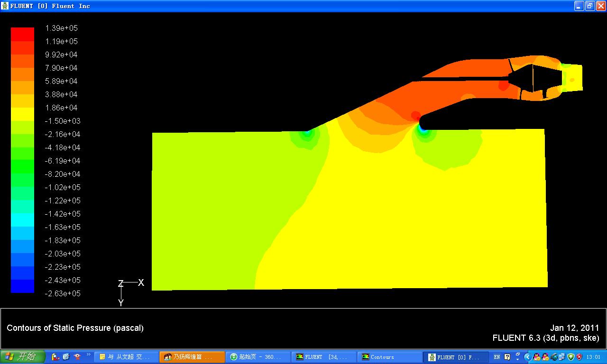
Task: Open the Windows Start button
Action: (22, 357)
